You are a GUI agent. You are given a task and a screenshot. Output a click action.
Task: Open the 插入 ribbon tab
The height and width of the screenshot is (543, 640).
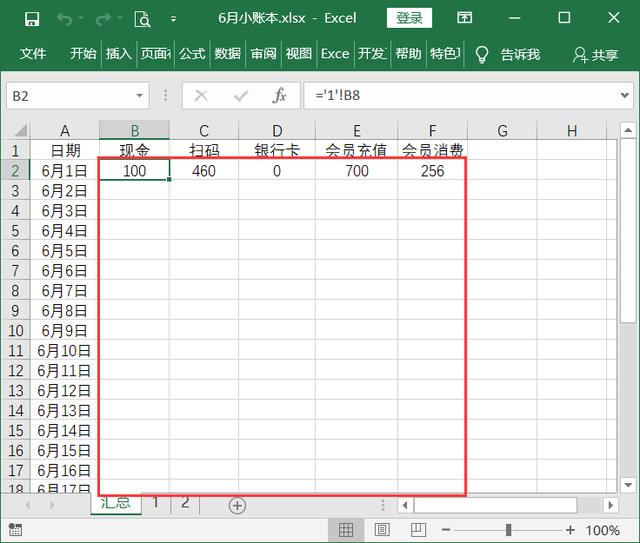coord(118,54)
